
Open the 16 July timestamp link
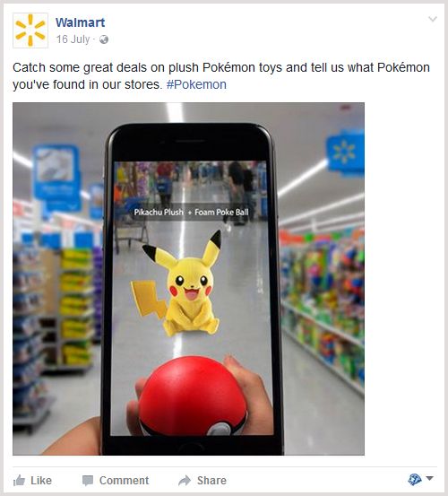(73, 39)
